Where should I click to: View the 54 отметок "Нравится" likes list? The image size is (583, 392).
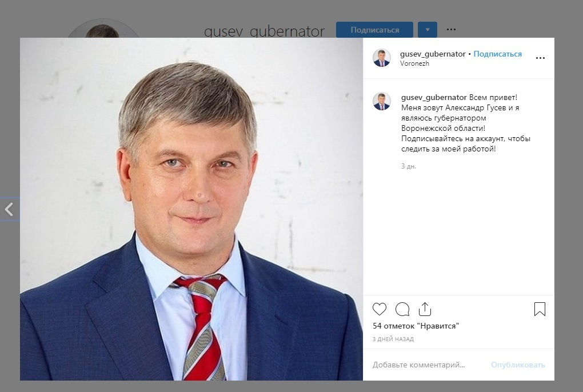(416, 326)
